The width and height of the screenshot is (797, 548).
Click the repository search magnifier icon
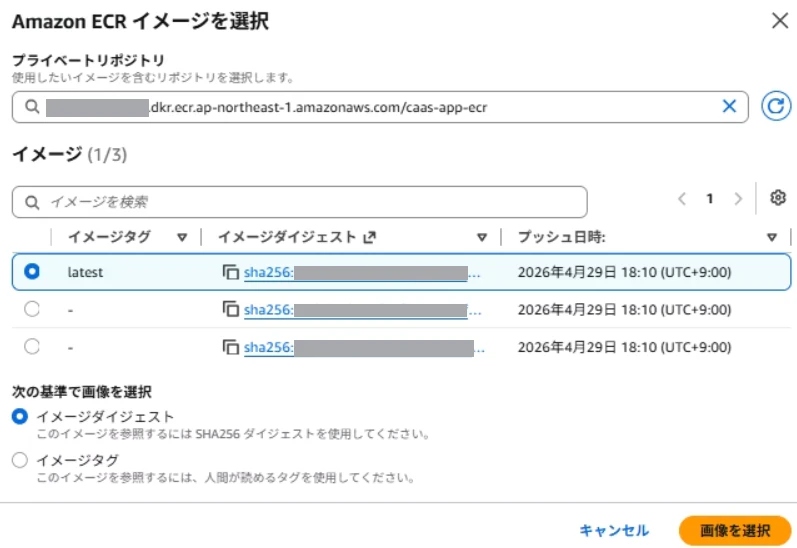[32, 107]
